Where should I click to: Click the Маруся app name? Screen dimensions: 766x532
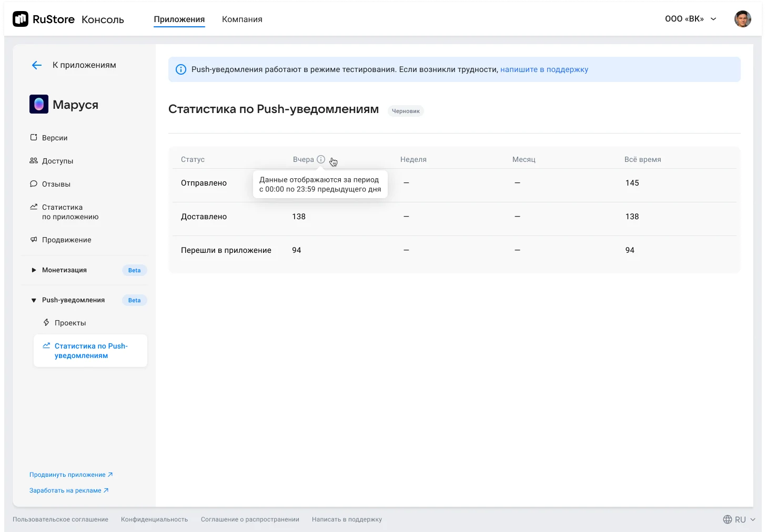pos(75,105)
